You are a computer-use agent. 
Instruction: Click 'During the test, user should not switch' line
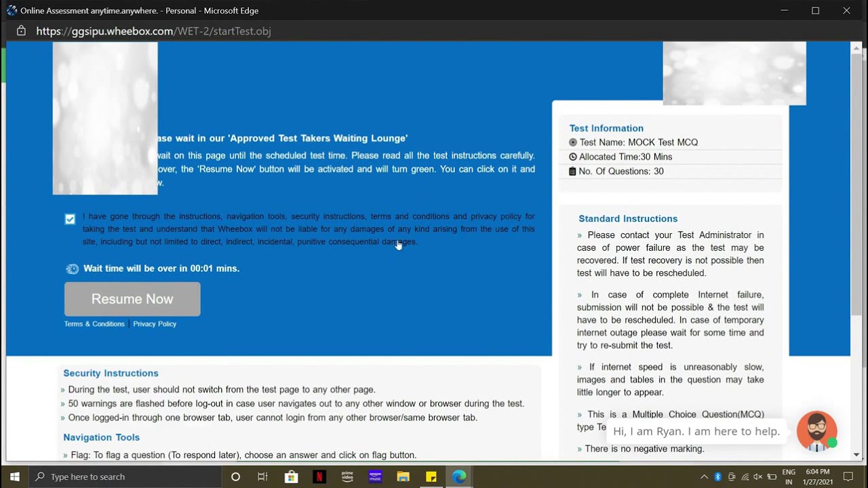[x=222, y=390]
